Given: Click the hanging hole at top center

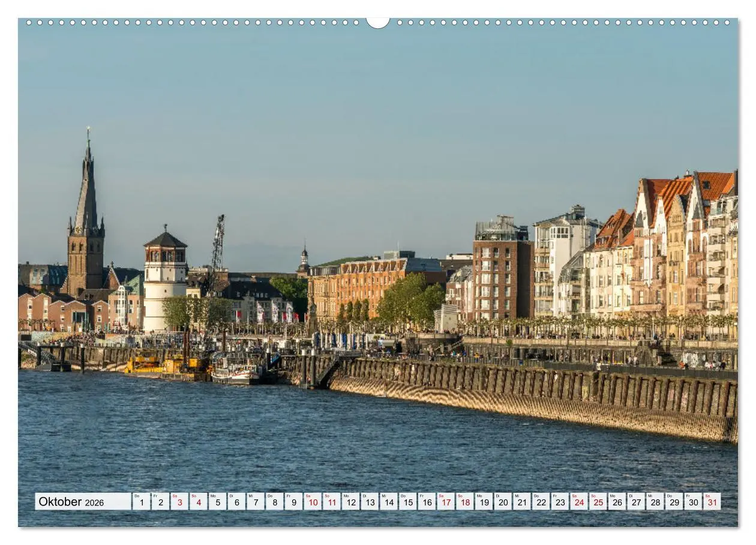Looking at the screenshot, I should (378, 21).
